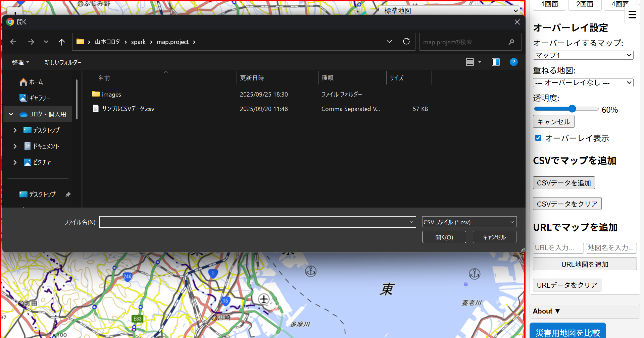Toggle the オーバーレイ表示 checkbox
The width and height of the screenshot is (644, 338).
tap(538, 138)
